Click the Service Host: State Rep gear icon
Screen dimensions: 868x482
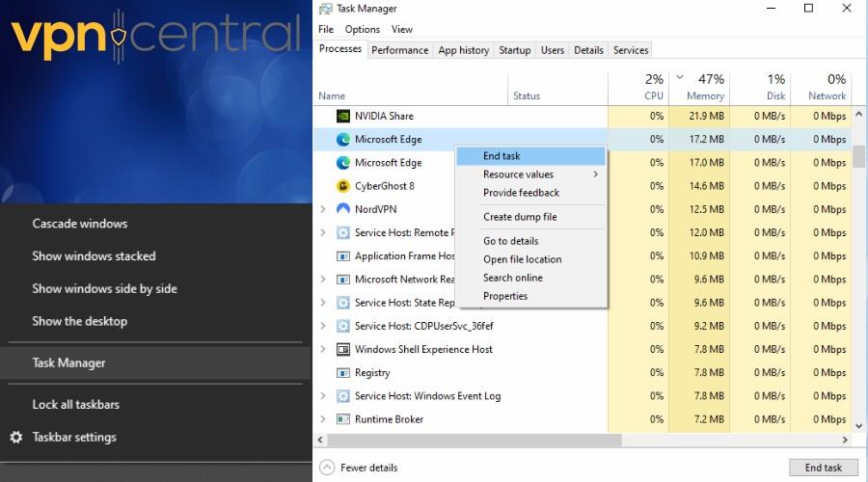[343, 303]
